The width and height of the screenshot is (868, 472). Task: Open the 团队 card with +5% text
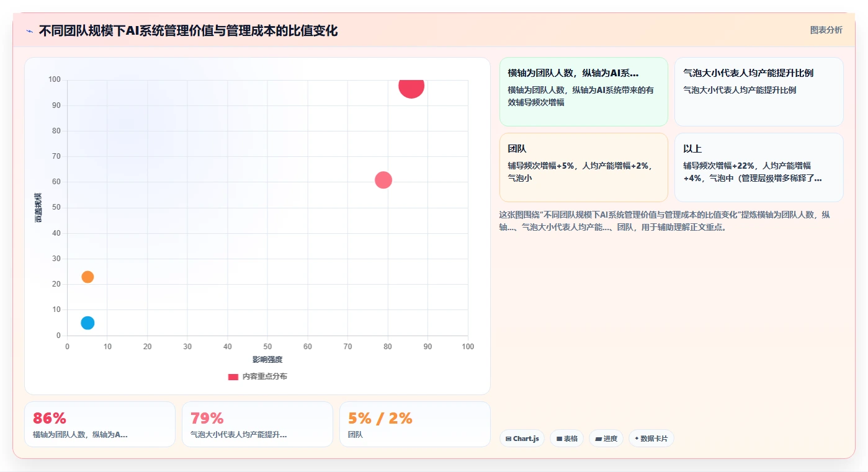coord(583,167)
